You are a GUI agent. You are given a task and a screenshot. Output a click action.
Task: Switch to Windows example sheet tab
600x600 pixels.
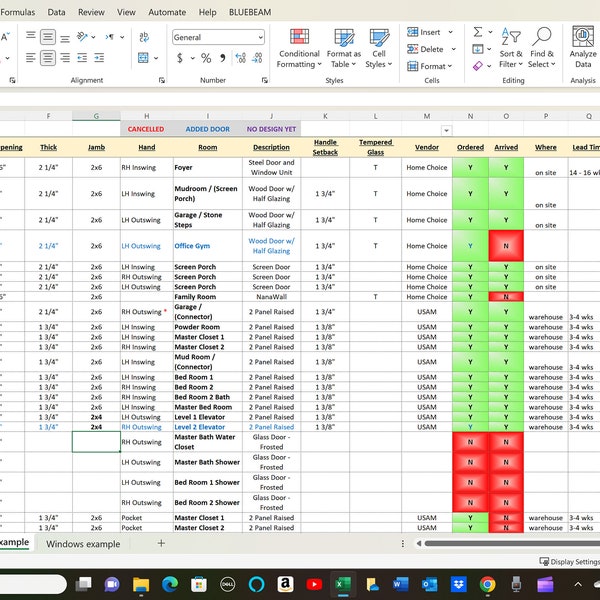[83, 544]
